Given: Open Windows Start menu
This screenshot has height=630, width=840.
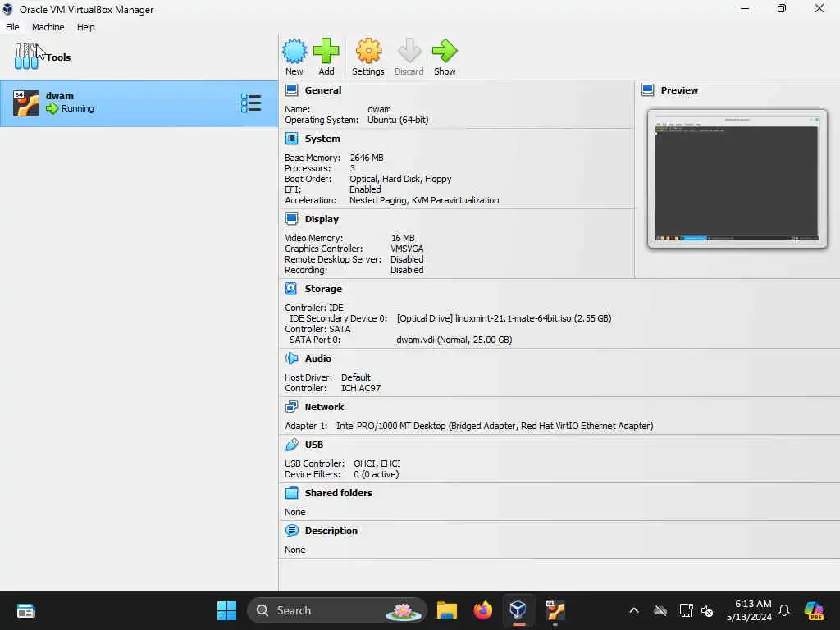Looking at the screenshot, I should (x=226, y=610).
